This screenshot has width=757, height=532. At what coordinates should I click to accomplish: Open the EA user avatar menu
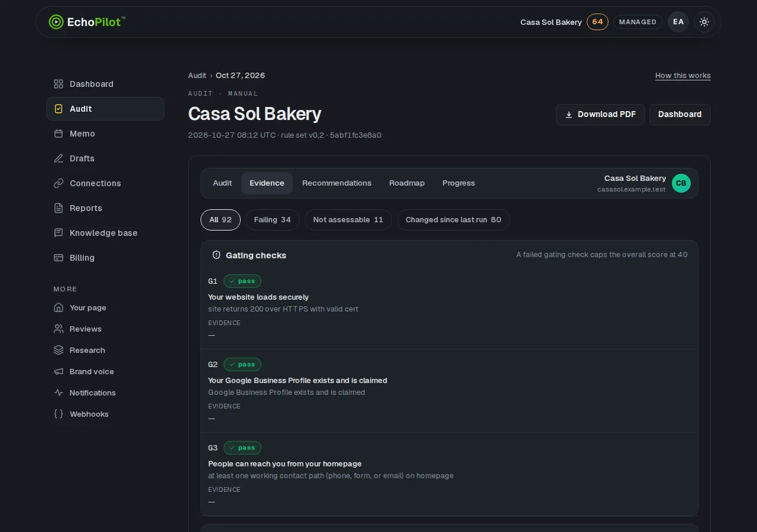678,22
